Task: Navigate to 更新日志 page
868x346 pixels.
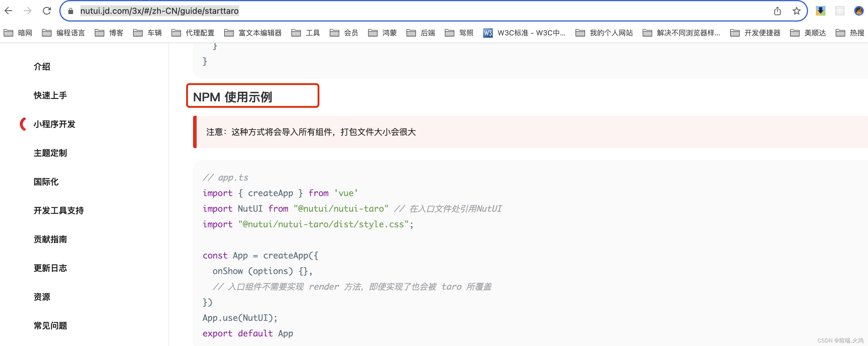Action: [50, 268]
